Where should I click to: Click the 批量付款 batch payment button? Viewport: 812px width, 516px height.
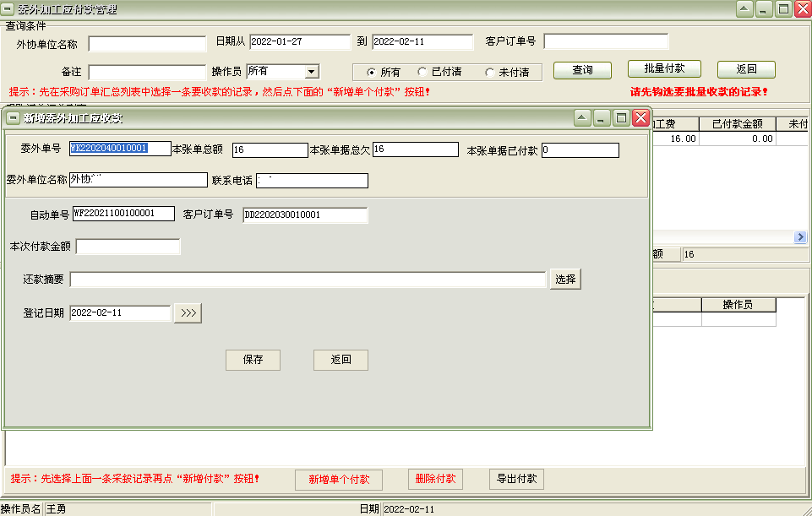[x=664, y=71]
